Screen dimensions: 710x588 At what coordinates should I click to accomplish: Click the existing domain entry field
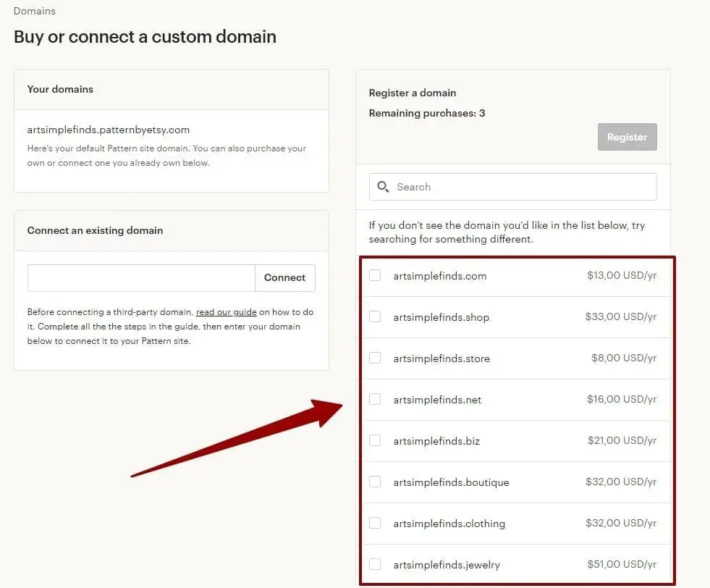(141, 277)
